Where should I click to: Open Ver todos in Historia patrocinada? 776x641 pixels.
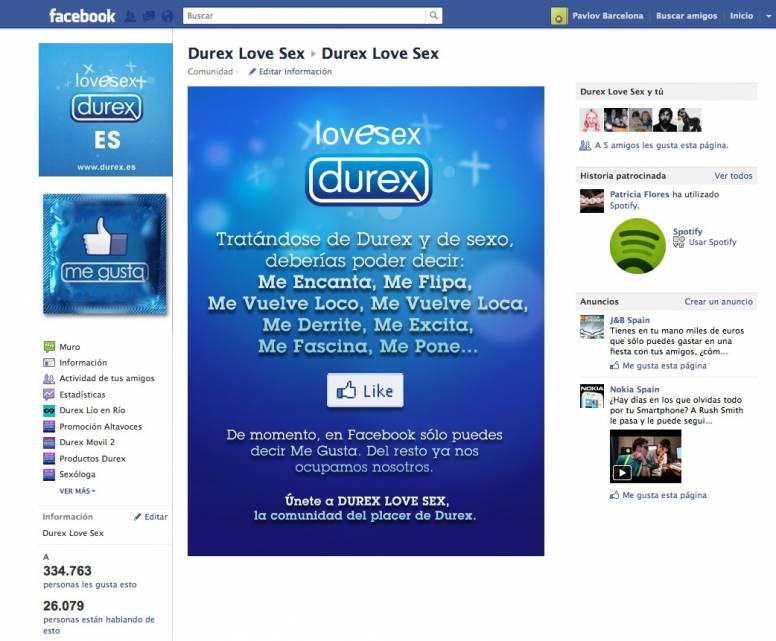tap(733, 176)
